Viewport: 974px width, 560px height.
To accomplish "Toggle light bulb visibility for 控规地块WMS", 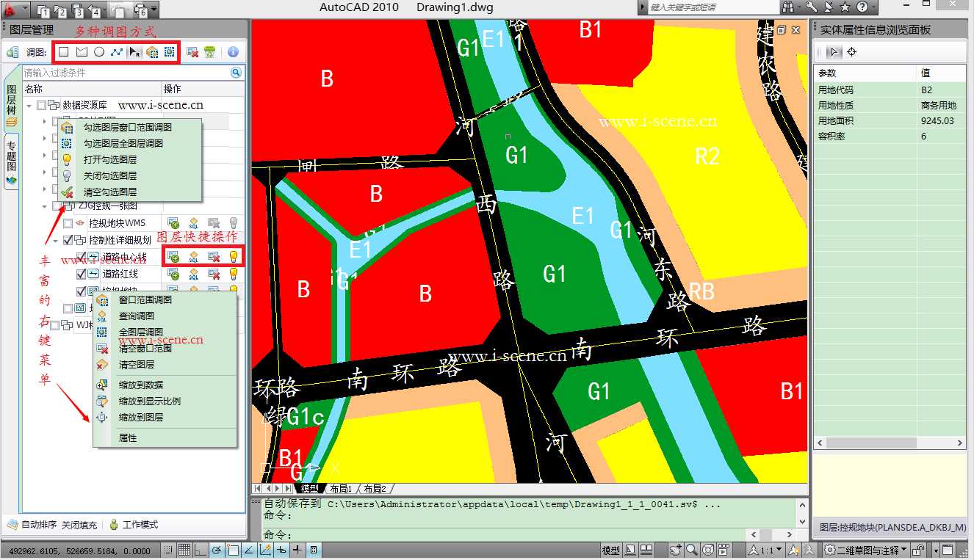I will pyautogui.click(x=234, y=223).
